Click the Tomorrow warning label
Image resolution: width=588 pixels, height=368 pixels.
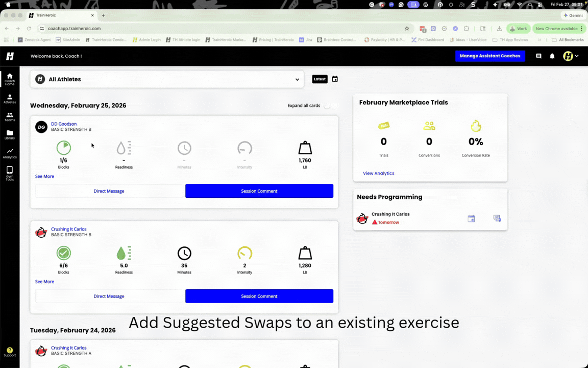[385, 222]
